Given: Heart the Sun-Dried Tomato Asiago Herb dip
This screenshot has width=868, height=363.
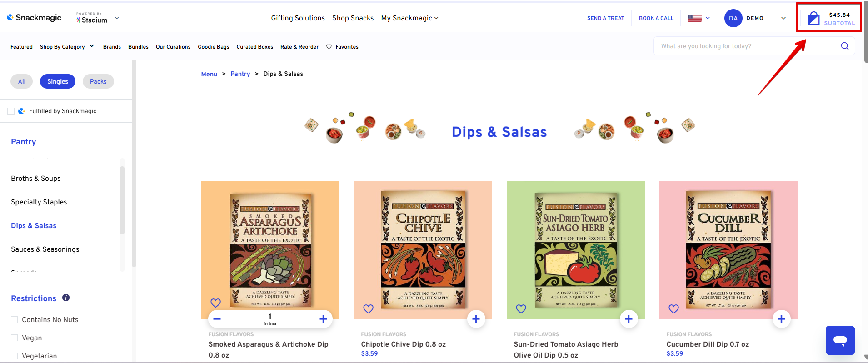Looking at the screenshot, I should pos(521,309).
